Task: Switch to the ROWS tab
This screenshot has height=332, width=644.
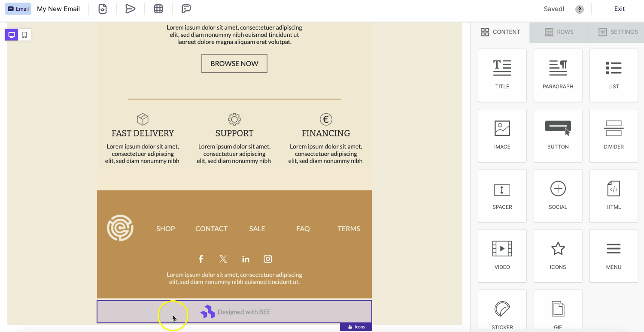Action: (x=559, y=32)
